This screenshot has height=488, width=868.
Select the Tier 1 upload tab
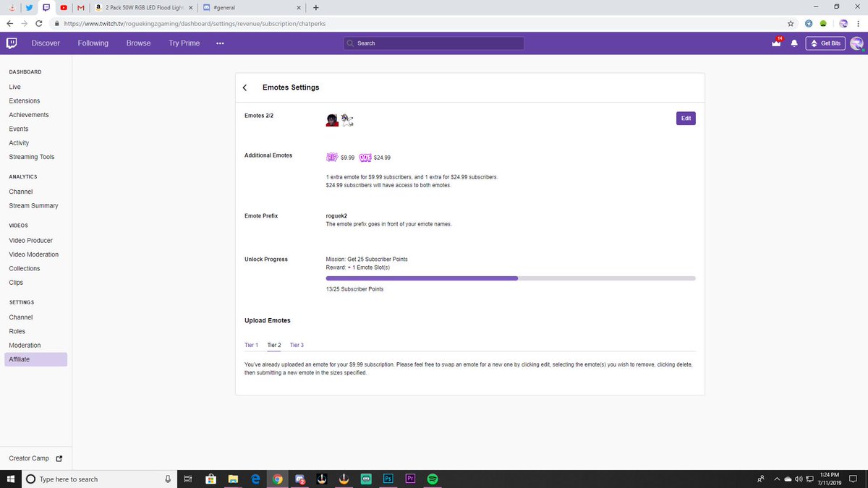[252, 345]
